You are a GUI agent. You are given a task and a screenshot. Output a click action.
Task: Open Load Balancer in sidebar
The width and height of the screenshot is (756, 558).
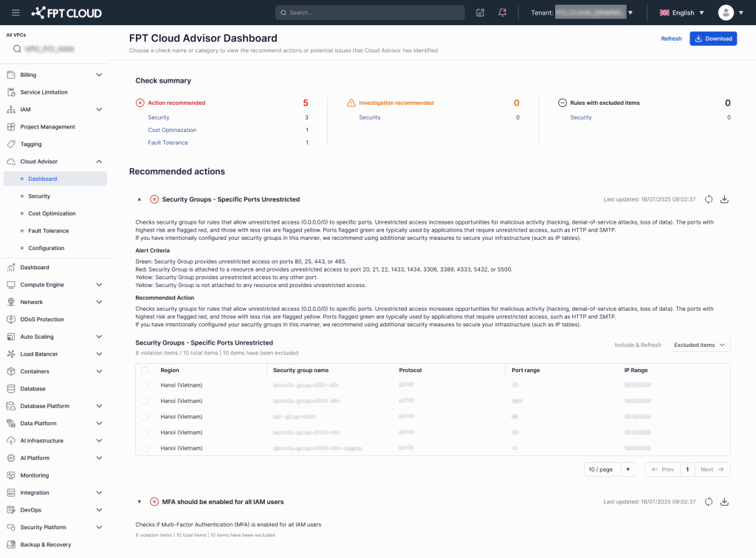pos(39,354)
